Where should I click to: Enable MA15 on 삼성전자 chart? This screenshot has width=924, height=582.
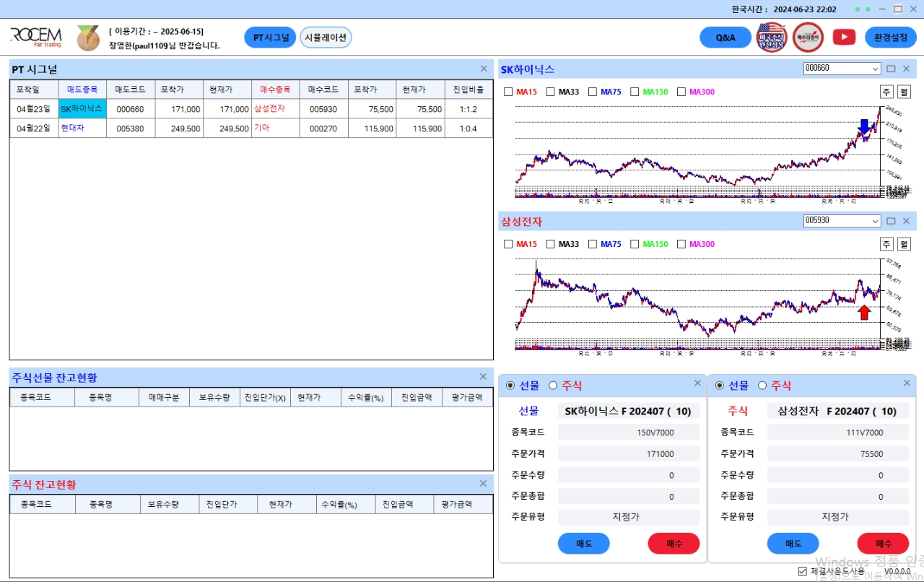click(x=508, y=244)
